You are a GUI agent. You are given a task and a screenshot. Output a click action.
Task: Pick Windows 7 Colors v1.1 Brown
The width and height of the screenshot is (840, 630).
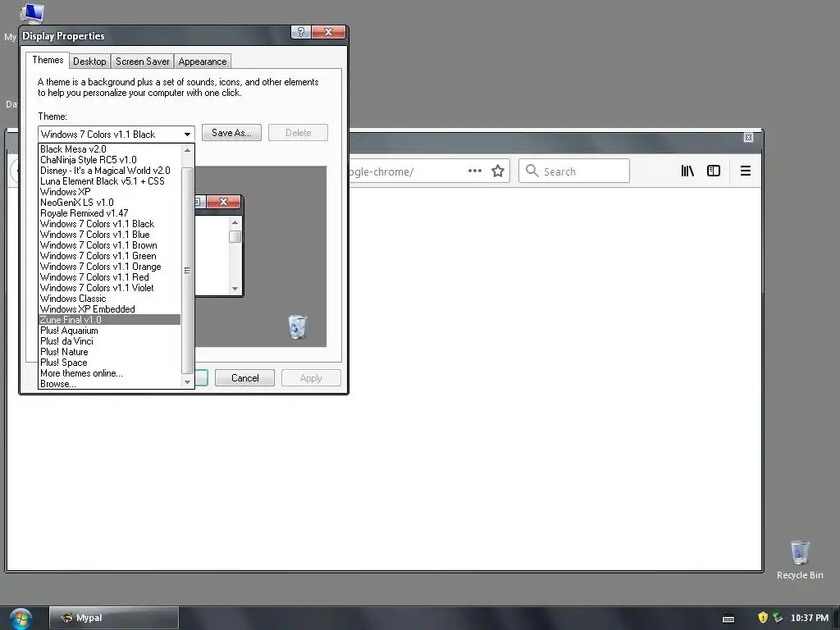point(110,245)
